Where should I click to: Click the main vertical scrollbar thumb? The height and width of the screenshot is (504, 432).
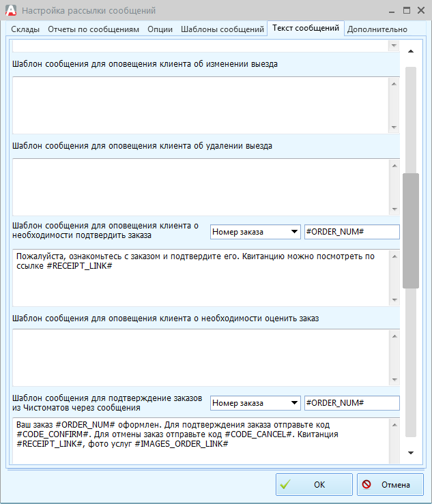tap(411, 231)
